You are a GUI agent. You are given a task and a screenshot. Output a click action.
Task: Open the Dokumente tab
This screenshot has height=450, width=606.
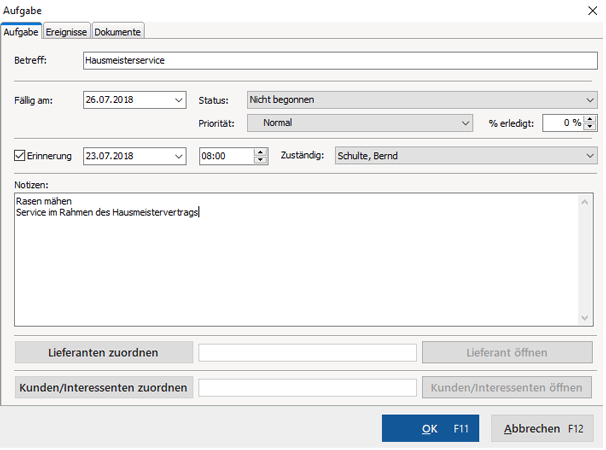(117, 32)
